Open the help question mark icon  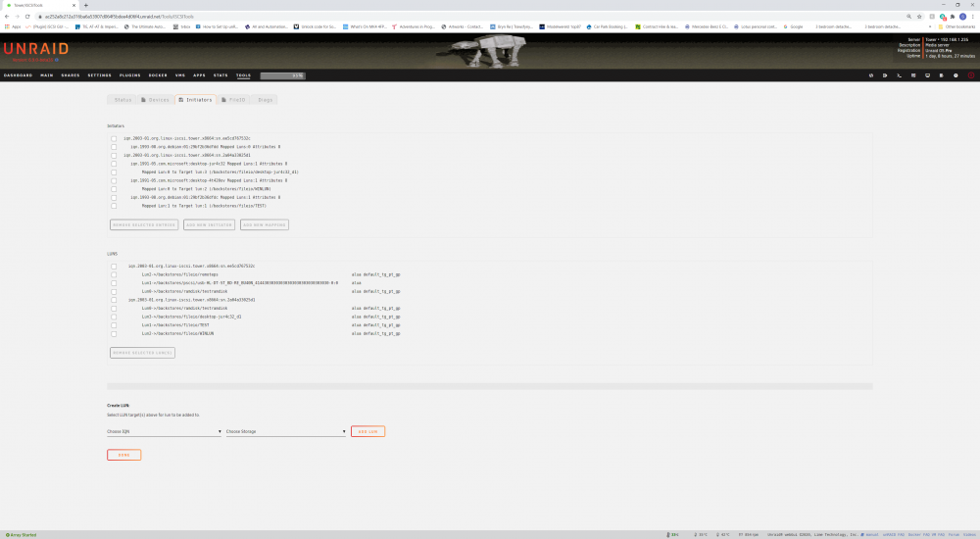click(x=955, y=75)
